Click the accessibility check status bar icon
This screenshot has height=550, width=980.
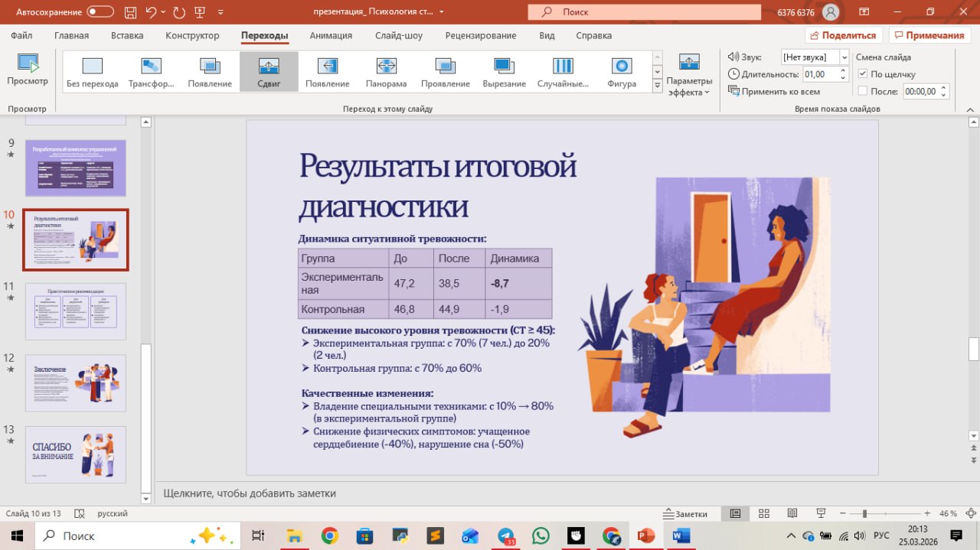(x=79, y=513)
